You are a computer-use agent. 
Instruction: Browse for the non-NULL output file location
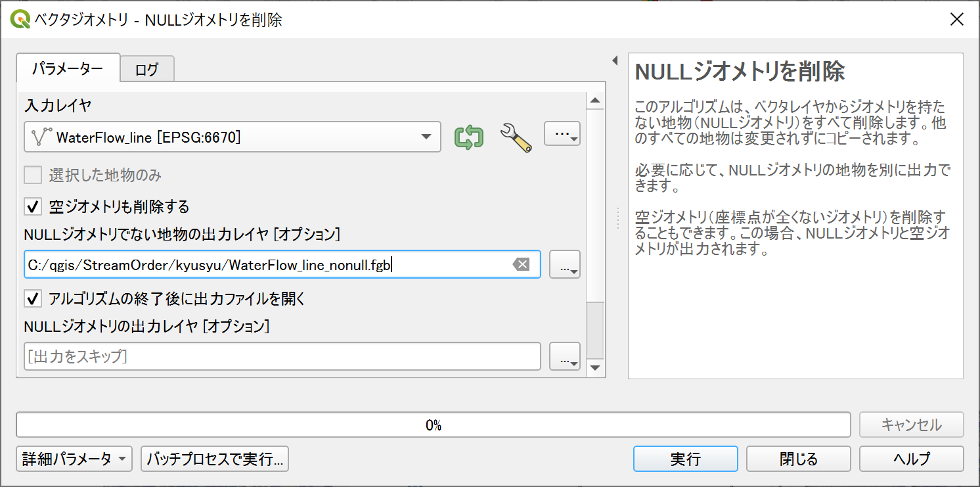[x=564, y=264]
